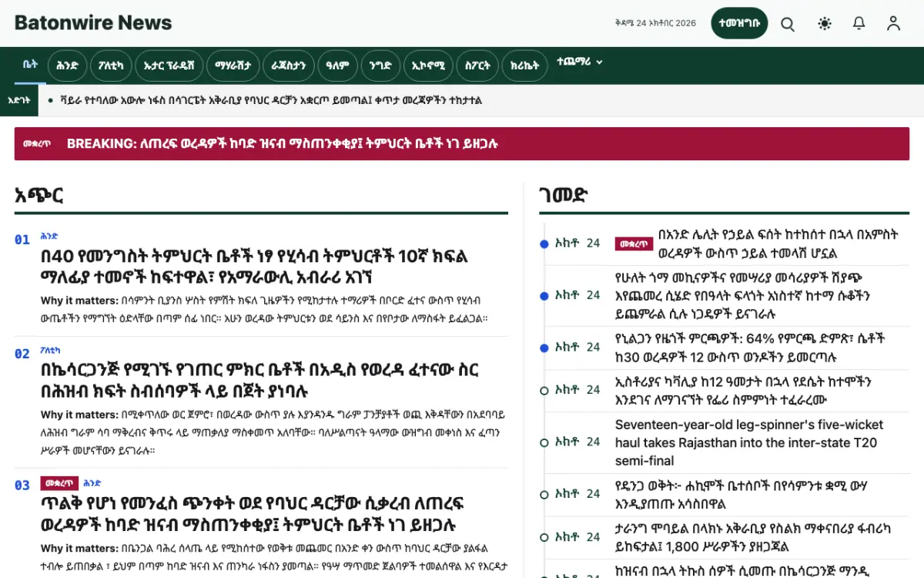Click story number 03
924x578 pixels.
[x=22, y=486]
